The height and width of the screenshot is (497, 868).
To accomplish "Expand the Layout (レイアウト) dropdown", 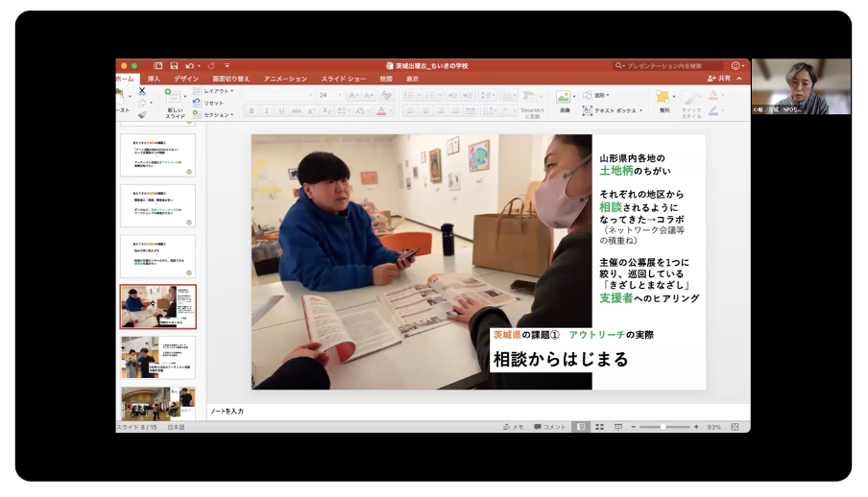I will [216, 90].
